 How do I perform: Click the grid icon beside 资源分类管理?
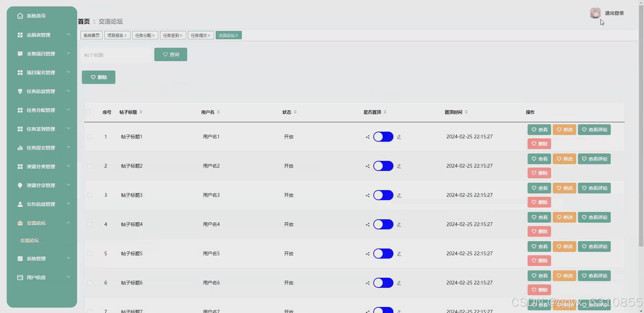pos(20,167)
